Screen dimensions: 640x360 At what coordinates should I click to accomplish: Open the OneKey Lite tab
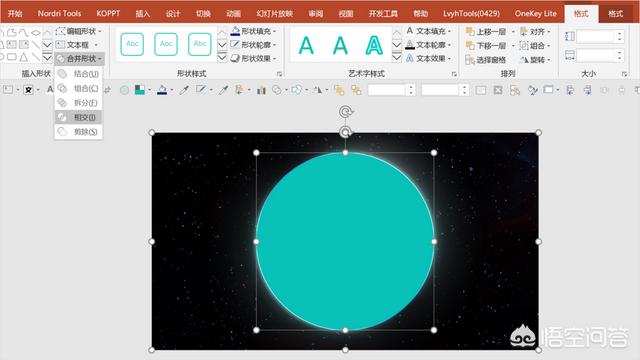(536, 13)
